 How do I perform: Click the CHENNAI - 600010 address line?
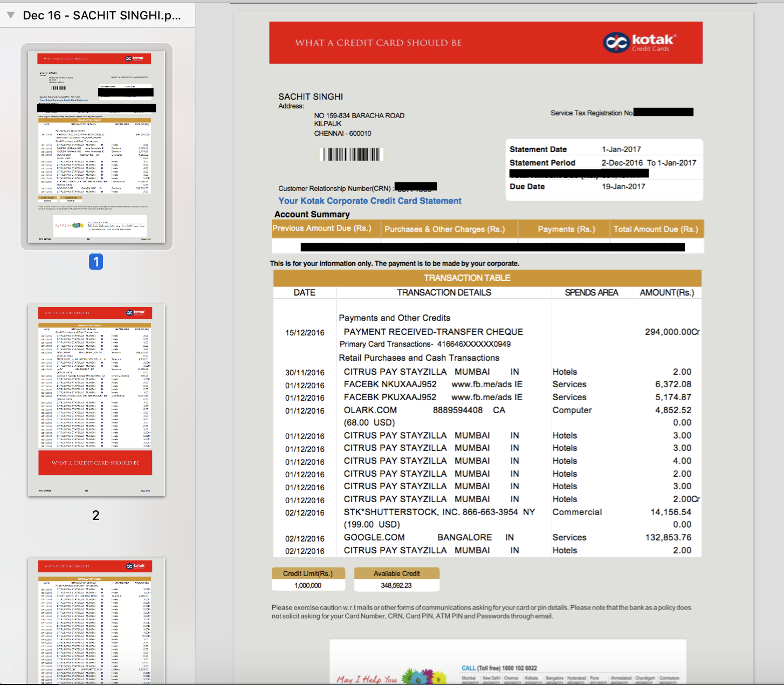pos(342,133)
